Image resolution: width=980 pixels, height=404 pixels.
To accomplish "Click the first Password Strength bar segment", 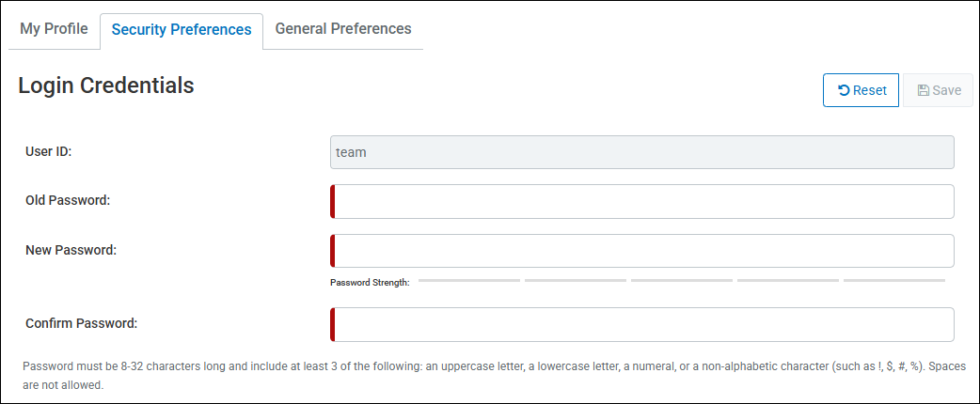I will [x=468, y=280].
